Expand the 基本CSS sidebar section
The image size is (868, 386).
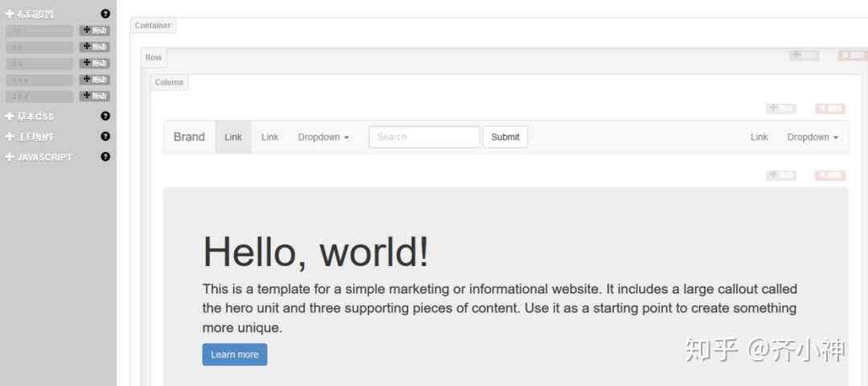click(30, 117)
